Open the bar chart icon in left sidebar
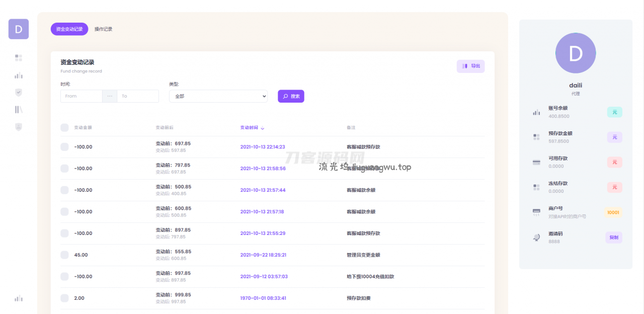 point(19,75)
